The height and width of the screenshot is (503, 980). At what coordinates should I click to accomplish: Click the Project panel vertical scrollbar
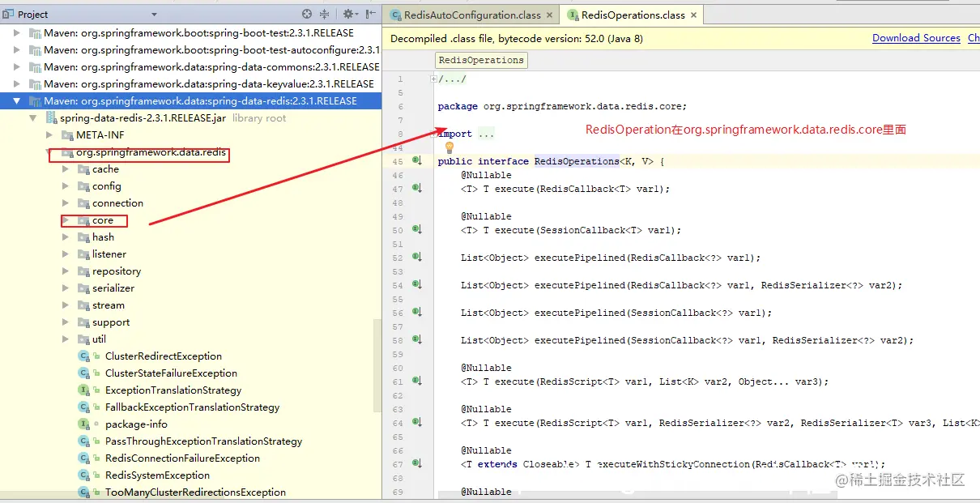[x=377, y=364]
